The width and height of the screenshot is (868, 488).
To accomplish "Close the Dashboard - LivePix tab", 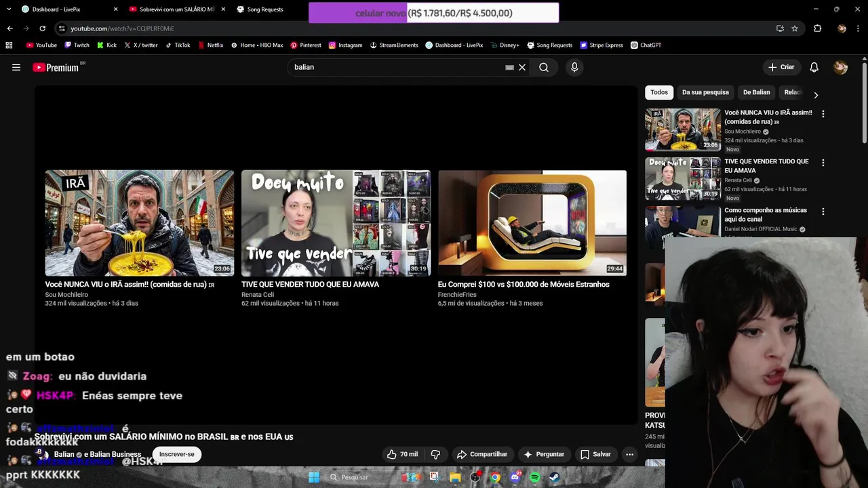I will pos(115,9).
